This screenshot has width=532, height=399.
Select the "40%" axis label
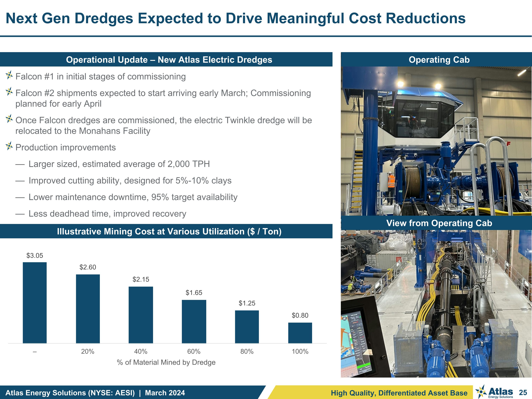point(141,352)
